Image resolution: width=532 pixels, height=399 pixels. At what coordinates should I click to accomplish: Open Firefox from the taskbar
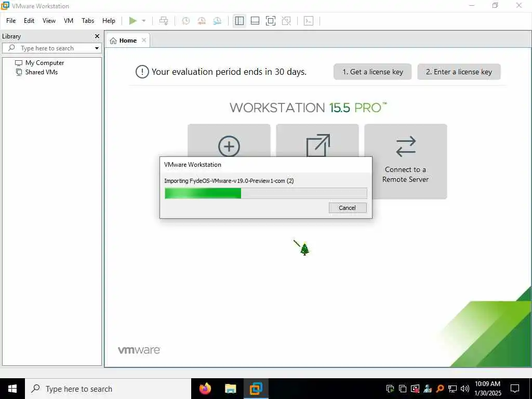205,389
